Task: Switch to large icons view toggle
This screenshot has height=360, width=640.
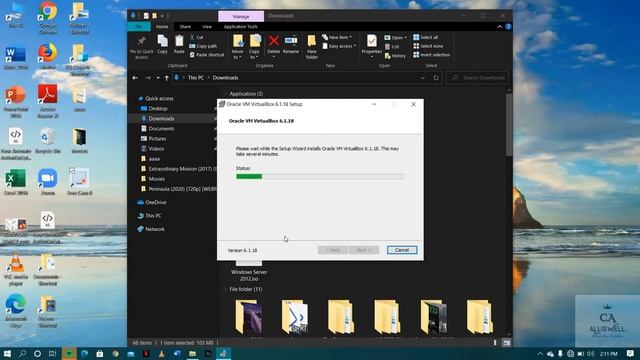Action: (506, 343)
